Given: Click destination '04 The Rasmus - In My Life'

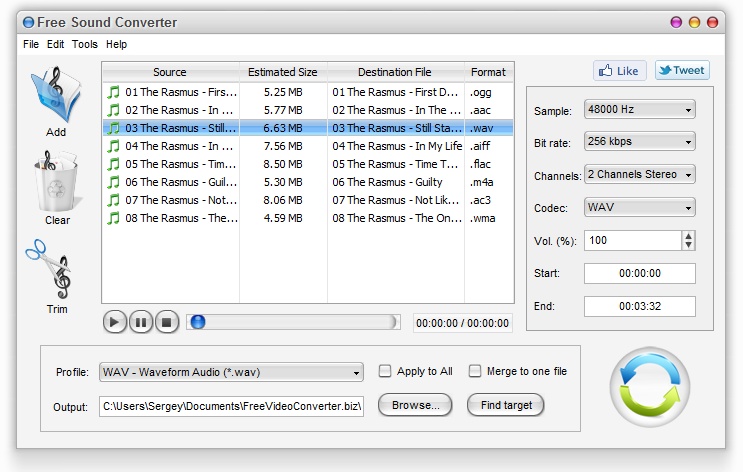Looking at the screenshot, I should pos(397,146).
